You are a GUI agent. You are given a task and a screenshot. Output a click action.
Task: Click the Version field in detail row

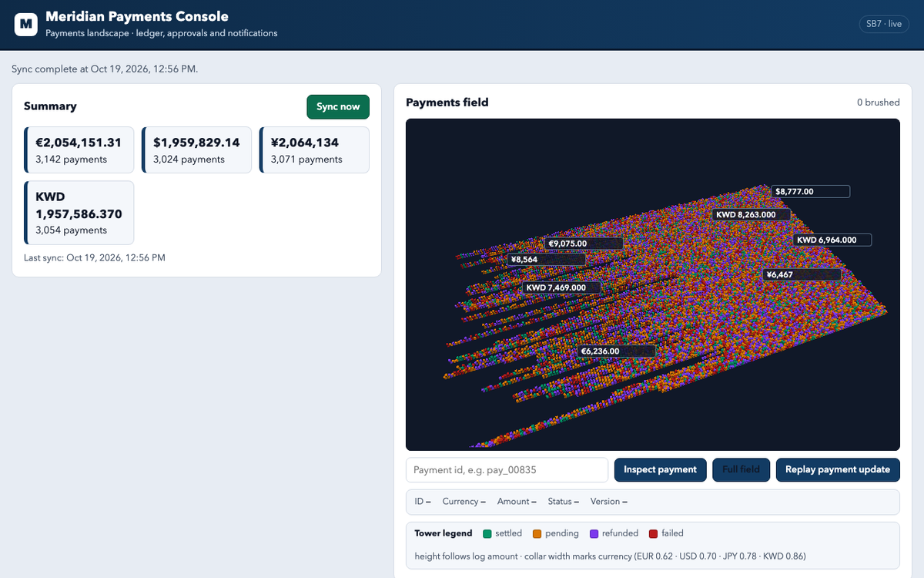(609, 502)
